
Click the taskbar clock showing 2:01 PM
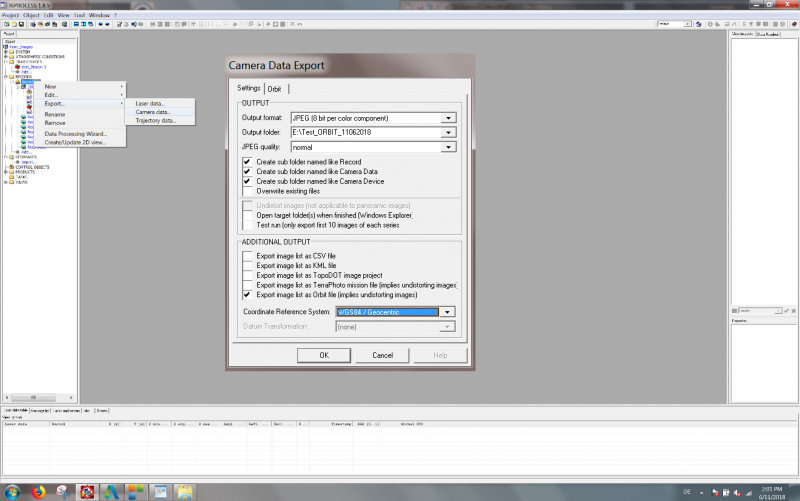pyautogui.click(x=771, y=492)
